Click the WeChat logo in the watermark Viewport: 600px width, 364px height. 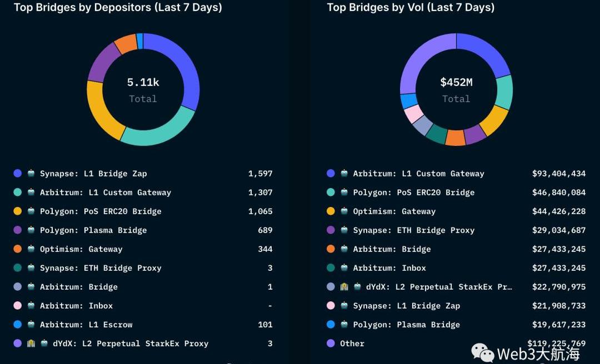[482, 352]
